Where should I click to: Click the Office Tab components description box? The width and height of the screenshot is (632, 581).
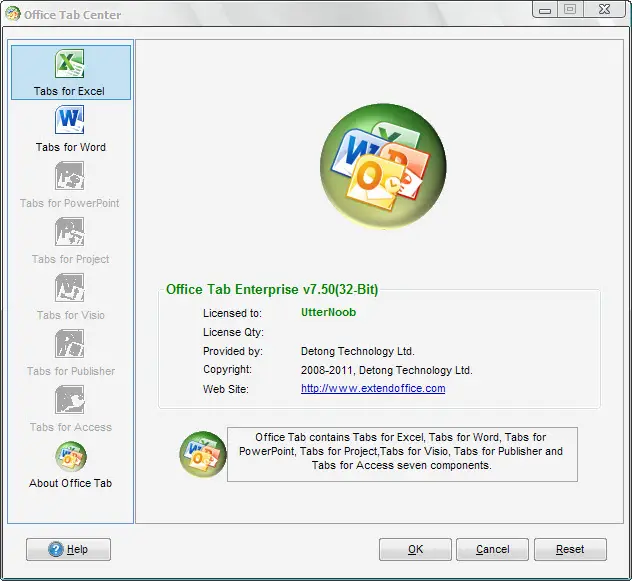(x=402, y=454)
